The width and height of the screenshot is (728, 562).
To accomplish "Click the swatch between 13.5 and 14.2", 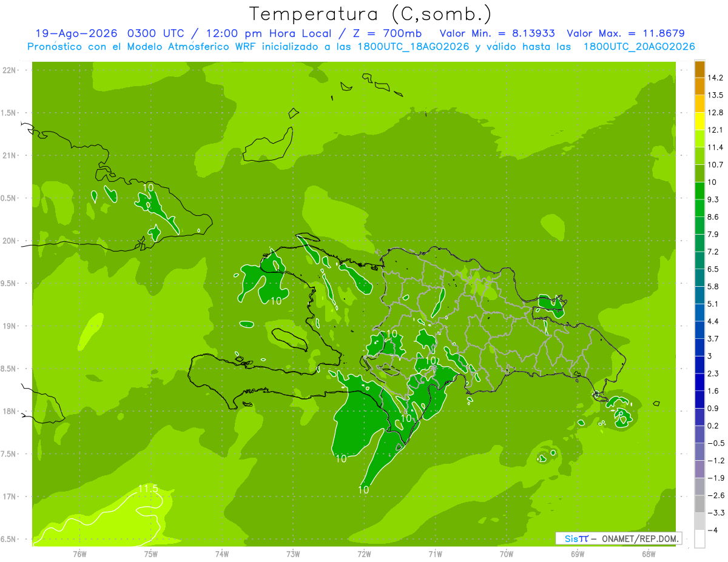I will [x=699, y=86].
